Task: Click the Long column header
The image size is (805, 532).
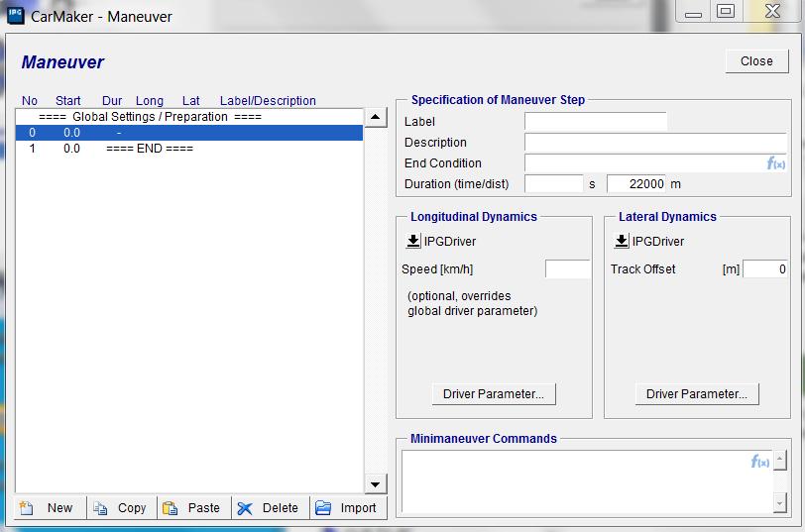Action: (x=150, y=100)
